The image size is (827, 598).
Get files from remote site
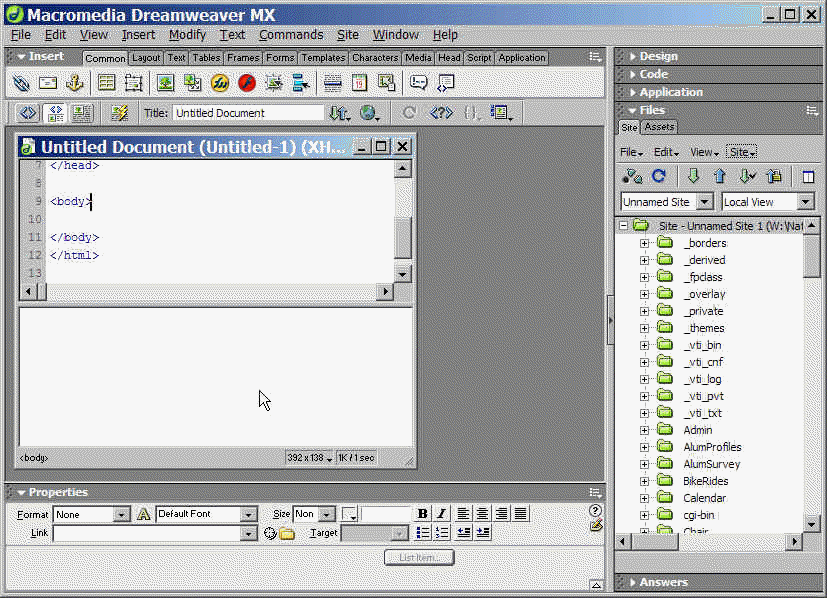click(693, 176)
